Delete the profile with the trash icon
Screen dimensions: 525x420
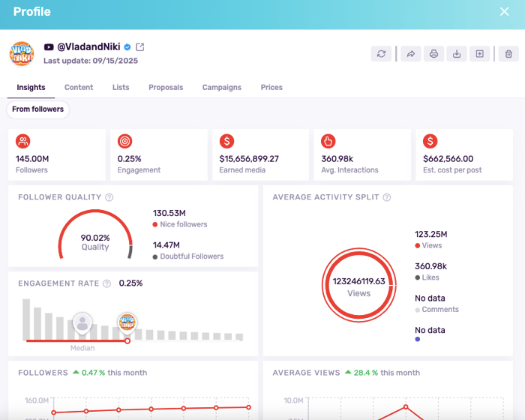point(508,53)
